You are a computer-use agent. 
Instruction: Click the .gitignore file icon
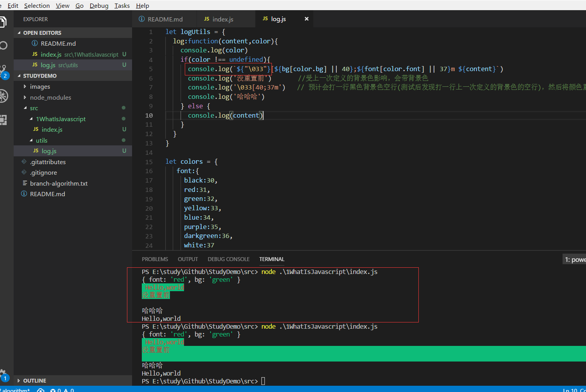24,172
